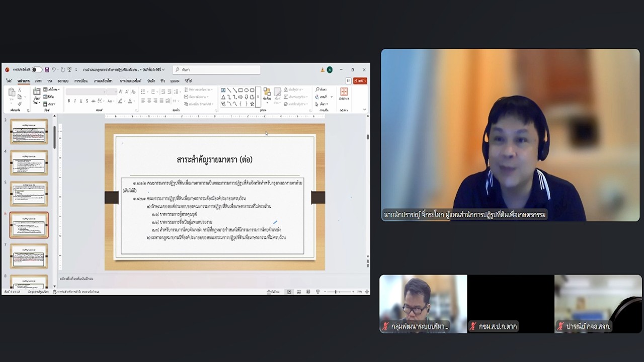The width and height of the screenshot is (644, 362).
Task: Adjust the zoom slider in status bar
Action: [336, 292]
